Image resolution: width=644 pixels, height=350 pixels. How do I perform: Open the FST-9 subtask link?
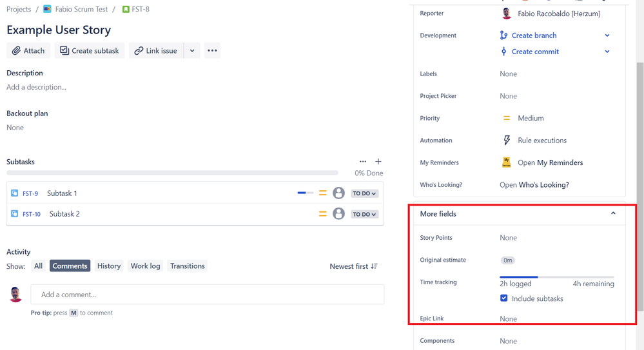30,193
